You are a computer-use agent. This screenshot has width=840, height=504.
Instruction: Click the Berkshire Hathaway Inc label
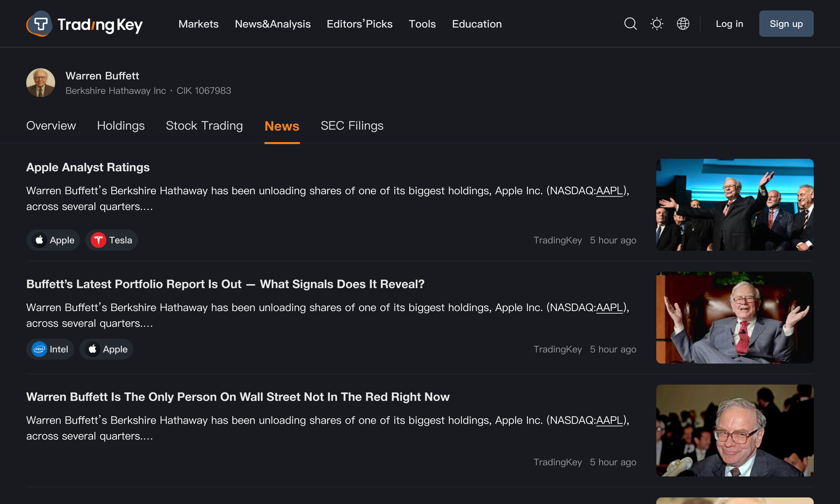116,91
